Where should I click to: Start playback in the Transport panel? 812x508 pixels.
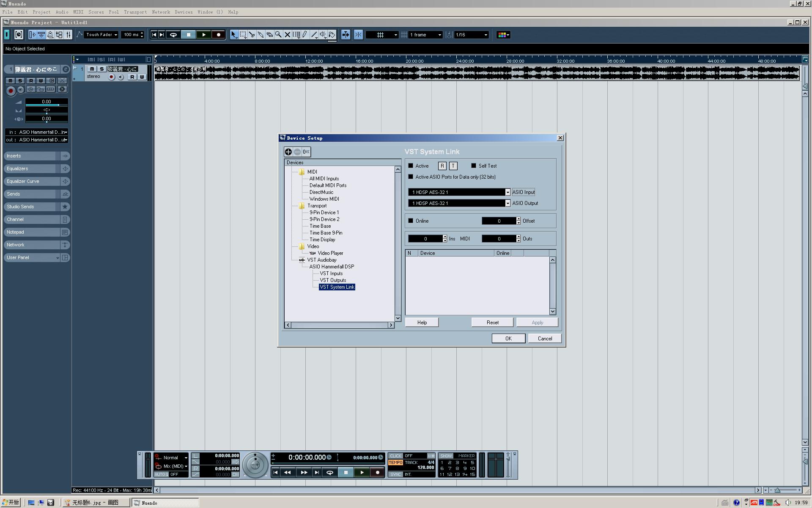(362, 472)
